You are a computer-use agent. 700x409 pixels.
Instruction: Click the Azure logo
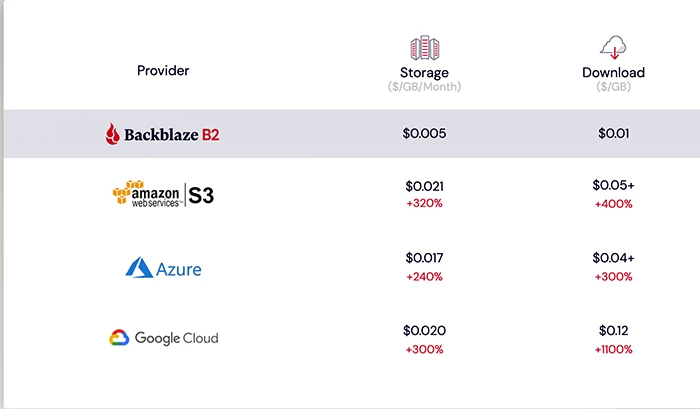click(x=163, y=268)
